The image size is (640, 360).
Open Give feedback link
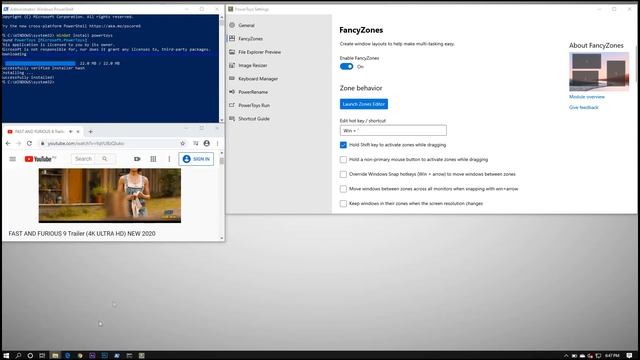point(584,107)
